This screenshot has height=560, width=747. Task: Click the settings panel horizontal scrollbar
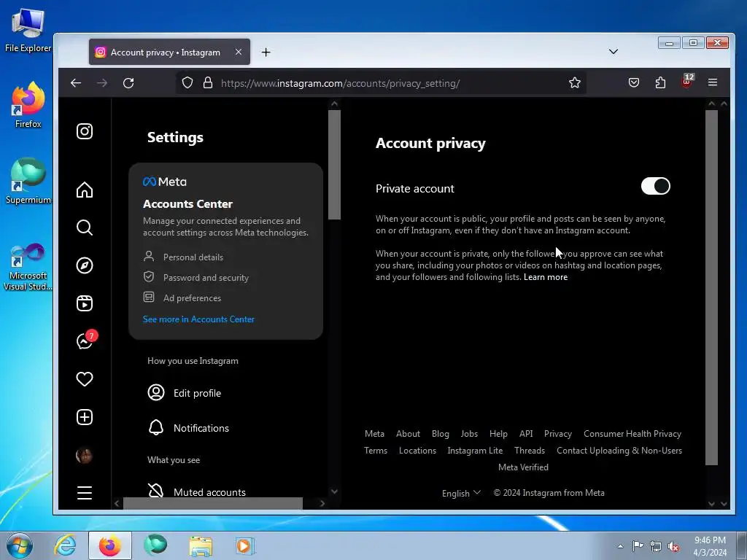(213, 503)
